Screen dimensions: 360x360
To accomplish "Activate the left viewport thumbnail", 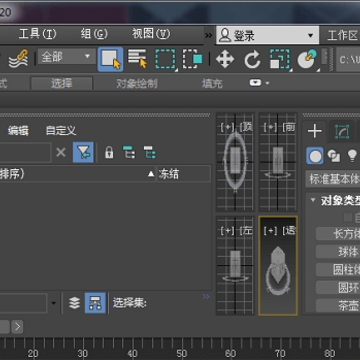I will tap(235, 265).
